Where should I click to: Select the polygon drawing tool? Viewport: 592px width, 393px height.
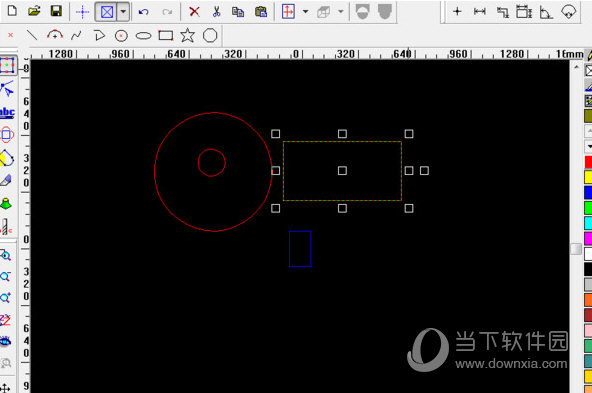[210, 35]
